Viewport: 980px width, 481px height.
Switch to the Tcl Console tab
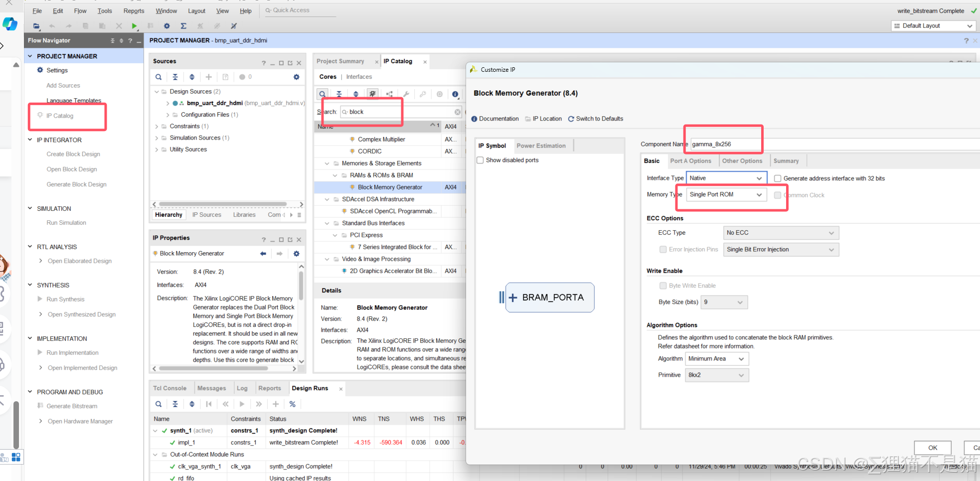tap(169, 388)
